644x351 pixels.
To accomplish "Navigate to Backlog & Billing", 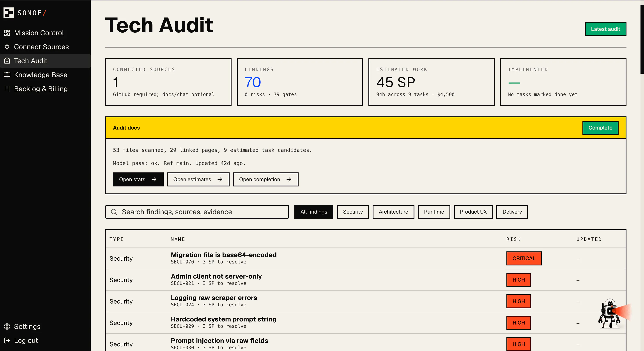I will [45, 89].
